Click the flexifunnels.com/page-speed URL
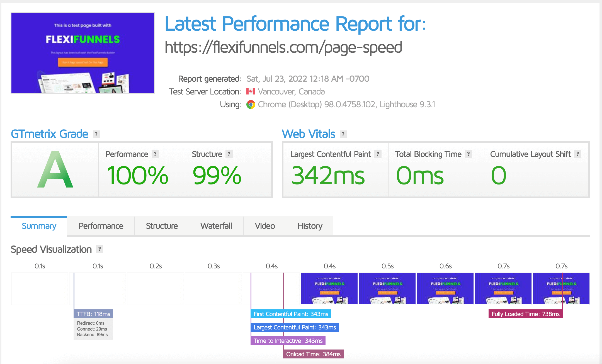The width and height of the screenshot is (602, 364). [x=283, y=47]
